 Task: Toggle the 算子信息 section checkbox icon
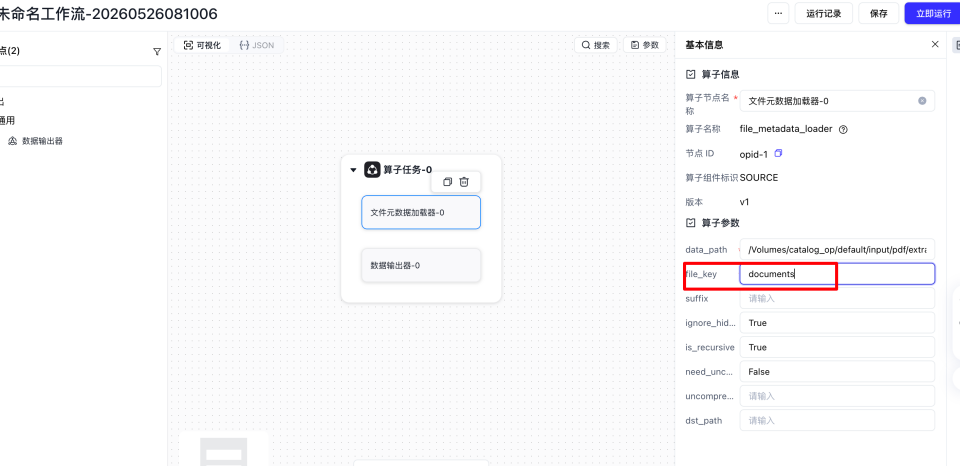(x=691, y=74)
